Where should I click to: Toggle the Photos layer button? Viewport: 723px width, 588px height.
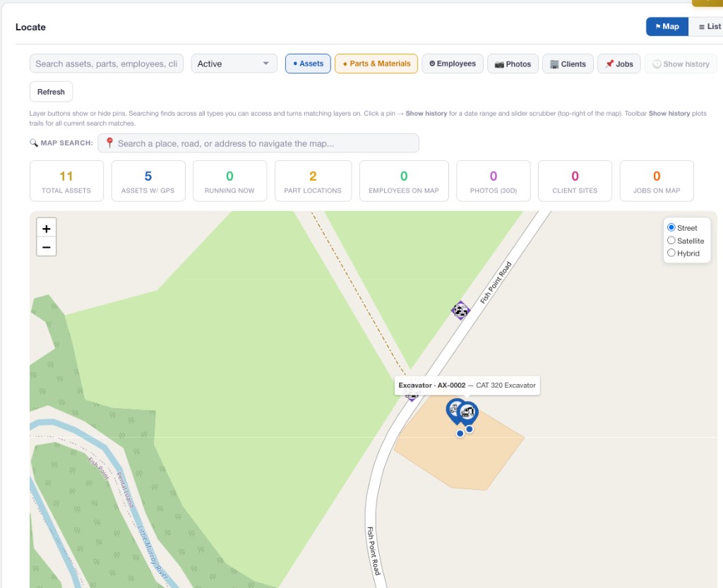513,64
